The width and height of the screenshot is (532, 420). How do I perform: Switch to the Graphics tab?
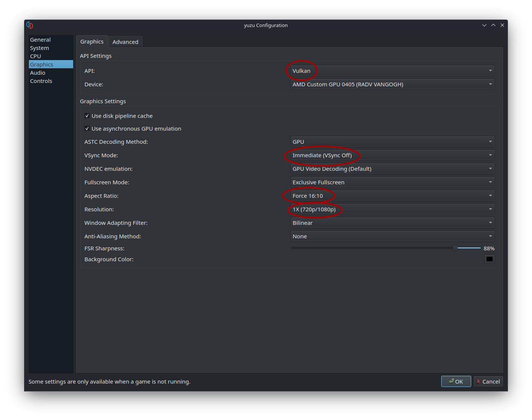92,42
